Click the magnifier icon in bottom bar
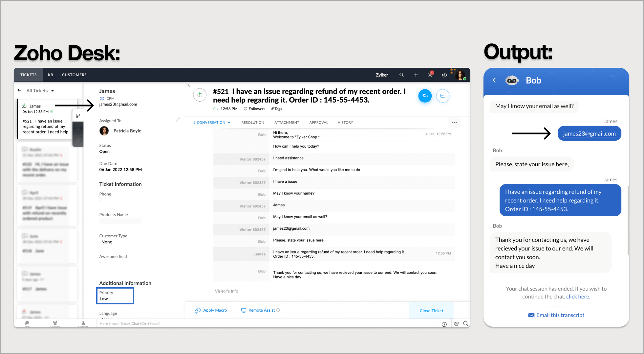644x354 pixels. coord(465,324)
